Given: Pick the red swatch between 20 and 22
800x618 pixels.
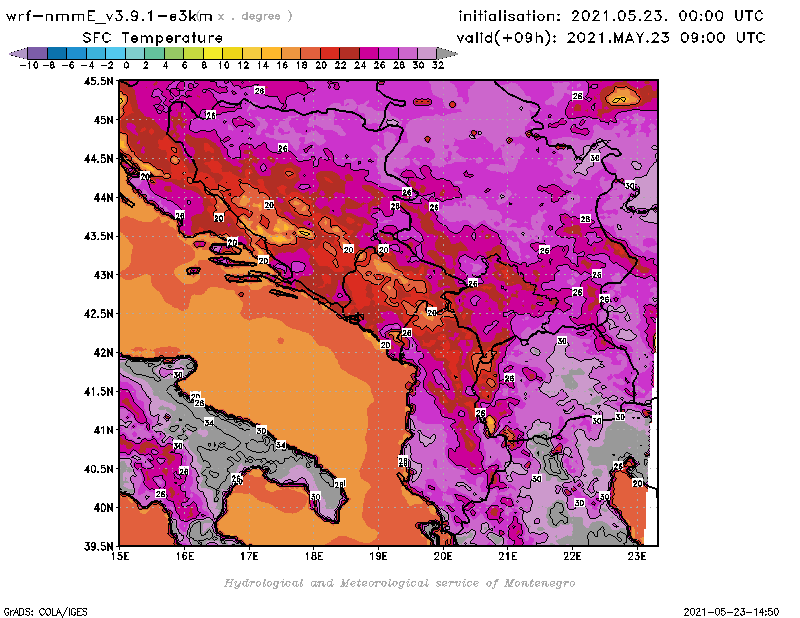Looking at the screenshot, I should [x=329, y=53].
